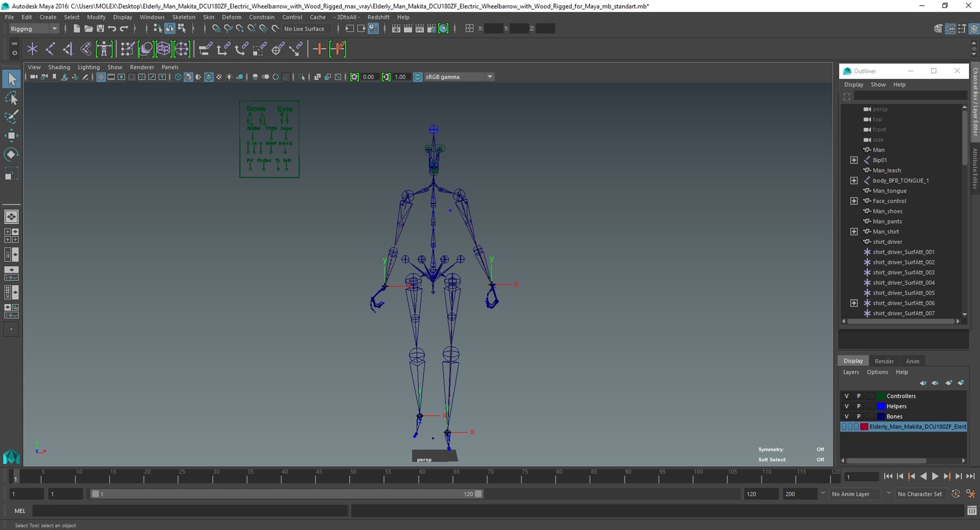Expand shirt_driver_SurfAtt_006 node
Image resolution: width=980 pixels, height=530 pixels.
(x=854, y=303)
